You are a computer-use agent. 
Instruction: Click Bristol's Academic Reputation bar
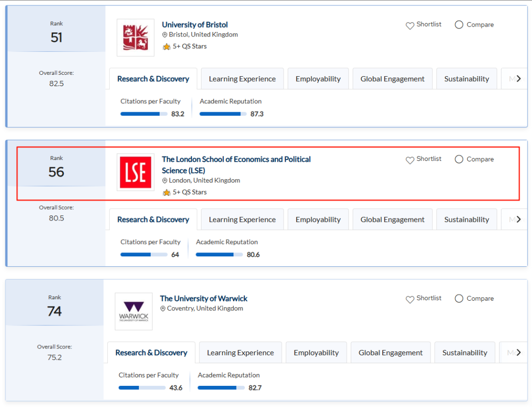pyautogui.click(x=223, y=114)
